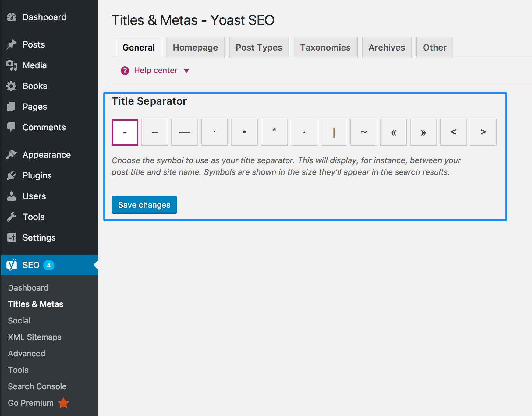Click the Yoast SEO logo icon

click(12, 265)
